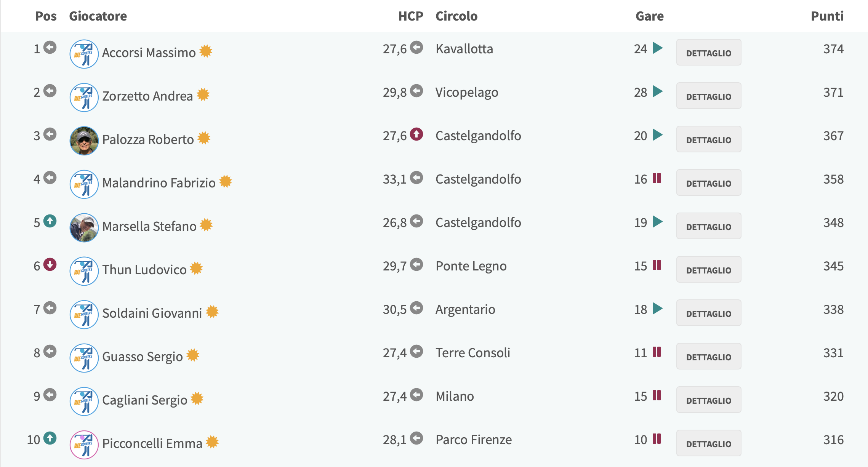Viewport: 868px width, 467px height.
Task: Open DETTAGLIO for Accorsi Massimo
Action: pos(709,53)
